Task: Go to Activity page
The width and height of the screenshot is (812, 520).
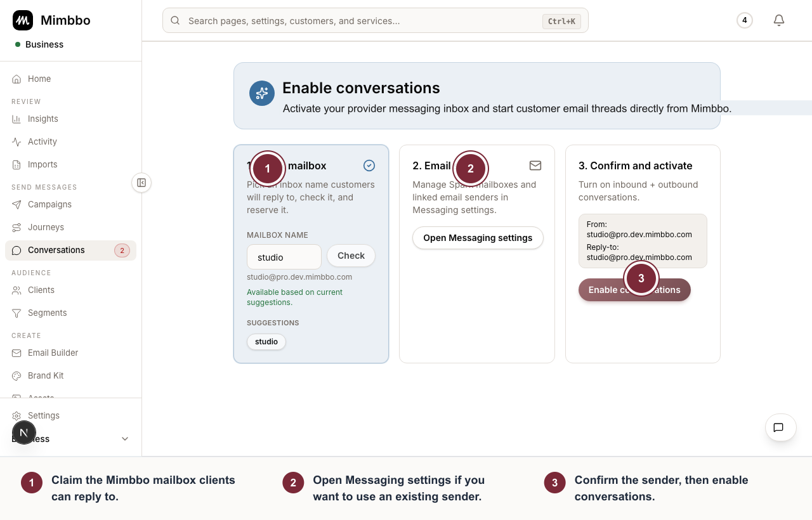Action: (70, 142)
